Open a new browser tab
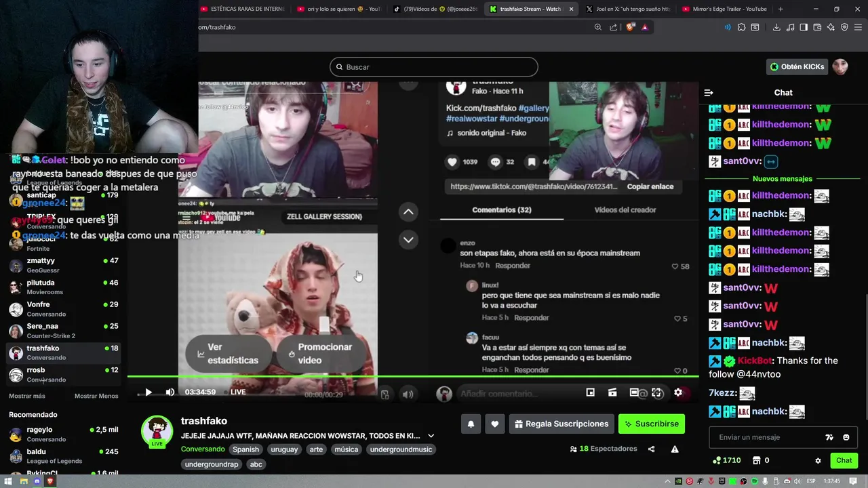868x488 pixels. [781, 9]
